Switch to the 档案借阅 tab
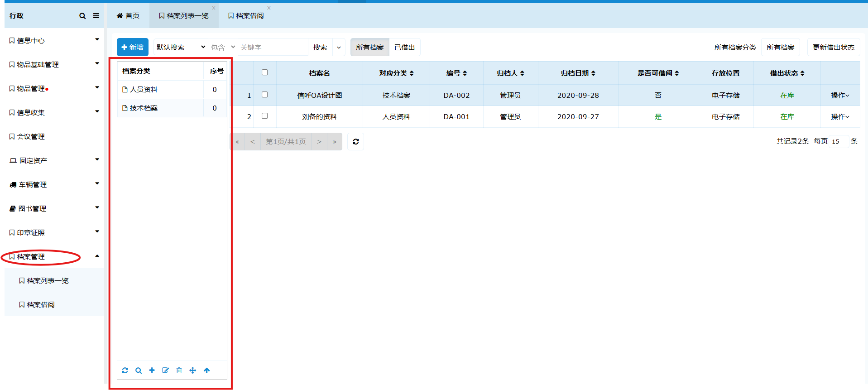868x390 pixels. coord(246,16)
